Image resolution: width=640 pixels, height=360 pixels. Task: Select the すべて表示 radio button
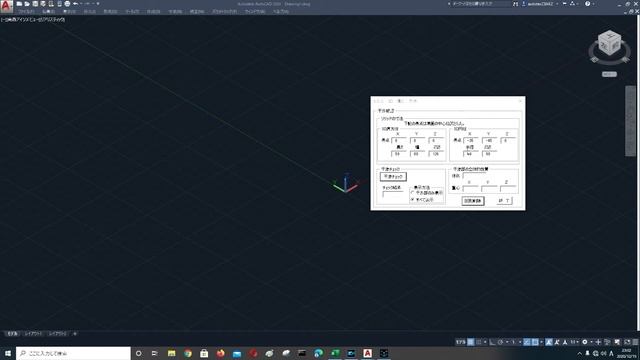point(413,200)
